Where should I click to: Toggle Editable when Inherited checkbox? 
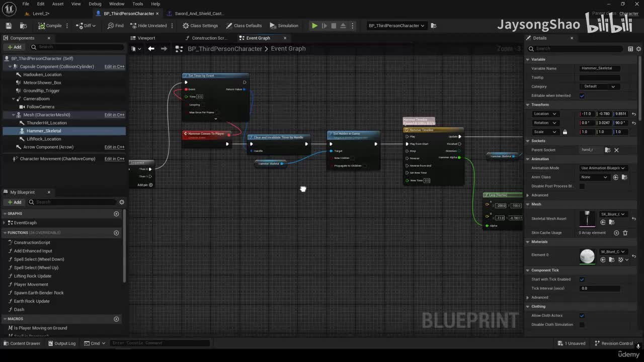[582, 96]
